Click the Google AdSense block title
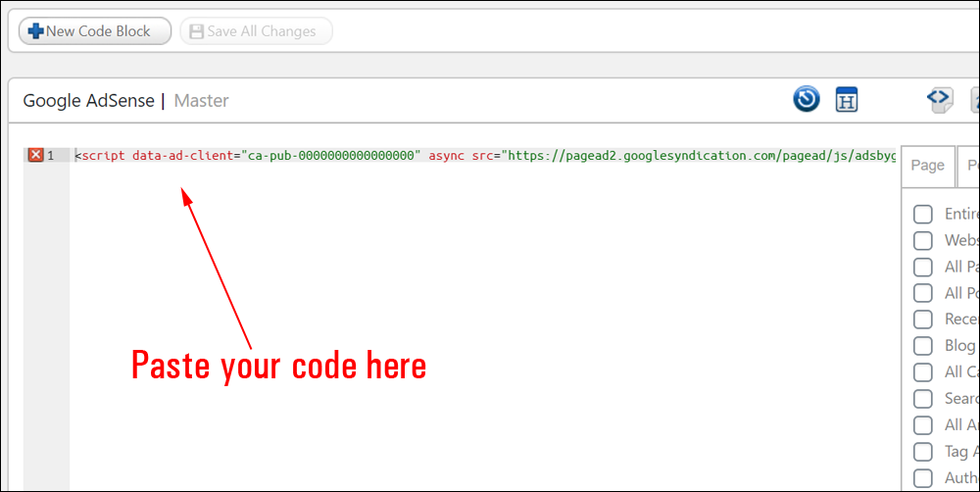 click(89, 101)
